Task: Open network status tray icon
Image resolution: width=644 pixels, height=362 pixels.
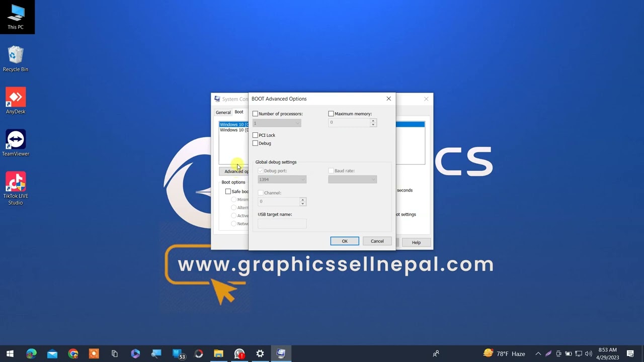Action: [x=579, y=354]
